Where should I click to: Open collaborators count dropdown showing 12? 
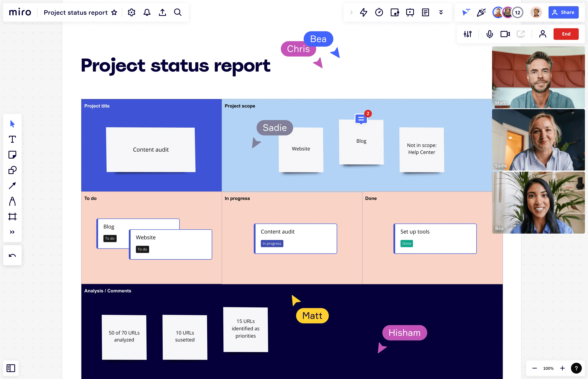click(517, 12)
